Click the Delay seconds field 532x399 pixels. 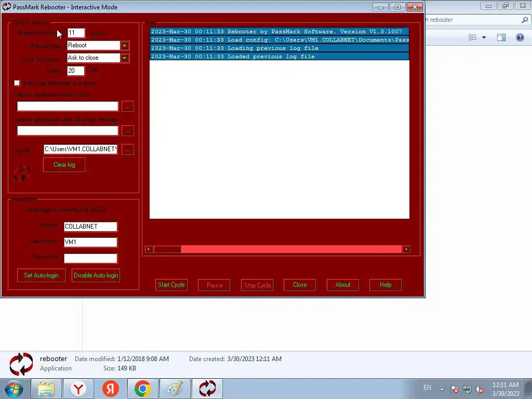[76, 71]
